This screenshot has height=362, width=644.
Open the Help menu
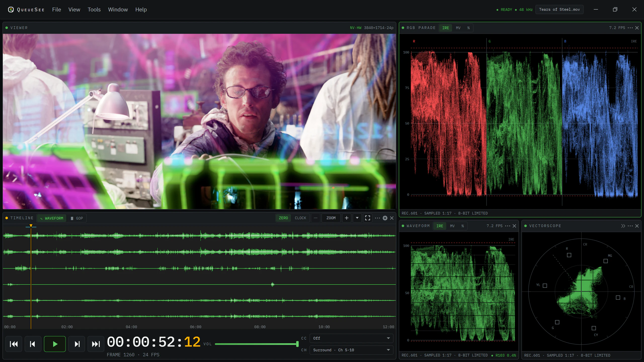(141, 10)
